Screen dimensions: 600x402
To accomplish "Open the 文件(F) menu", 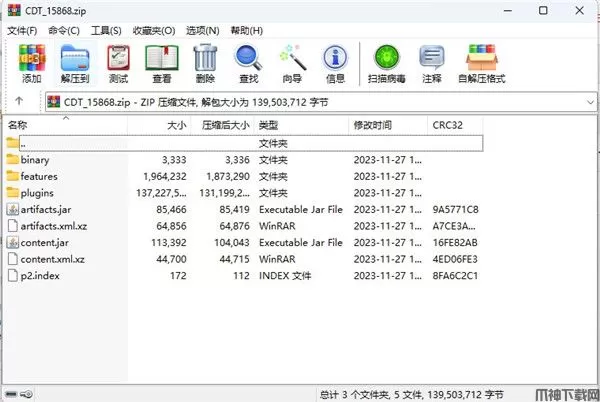I will (x=22, y=31).
